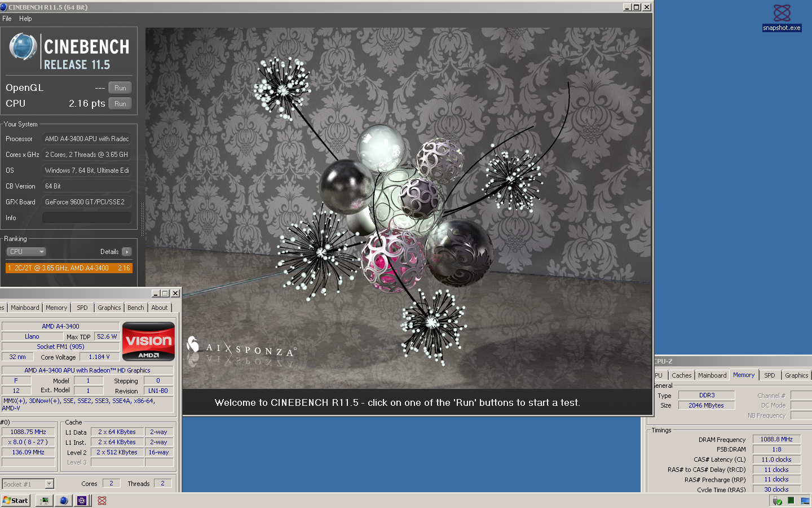This screenshot has height=508, width=812.
Task: Click the DRAM Frequency 1088.8 MHz value
Action: (x=776, y=439)
